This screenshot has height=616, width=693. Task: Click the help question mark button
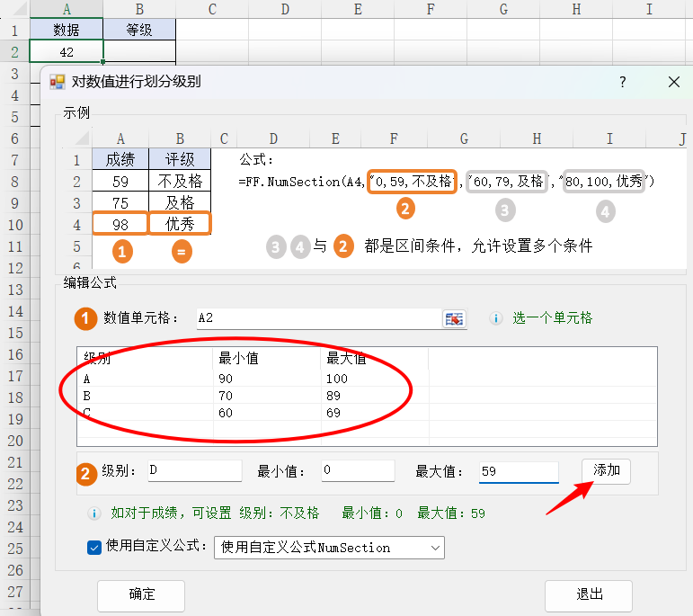point(622,82)
